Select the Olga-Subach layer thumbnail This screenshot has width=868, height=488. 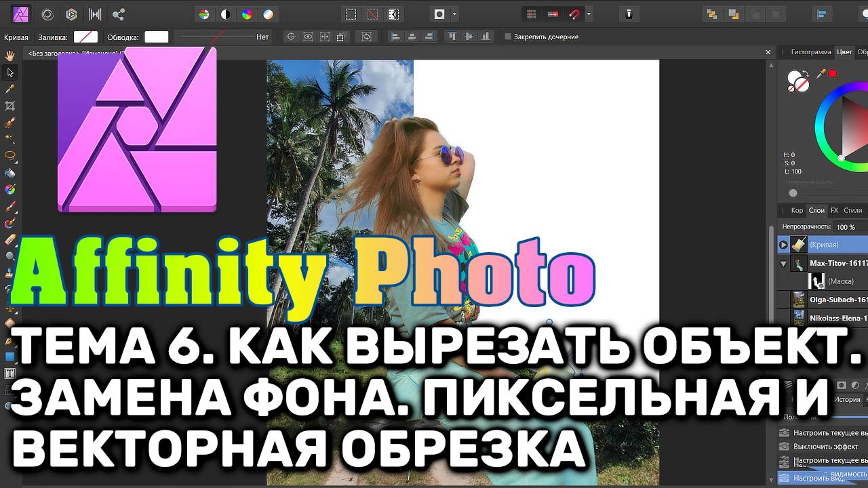(800, 300)
